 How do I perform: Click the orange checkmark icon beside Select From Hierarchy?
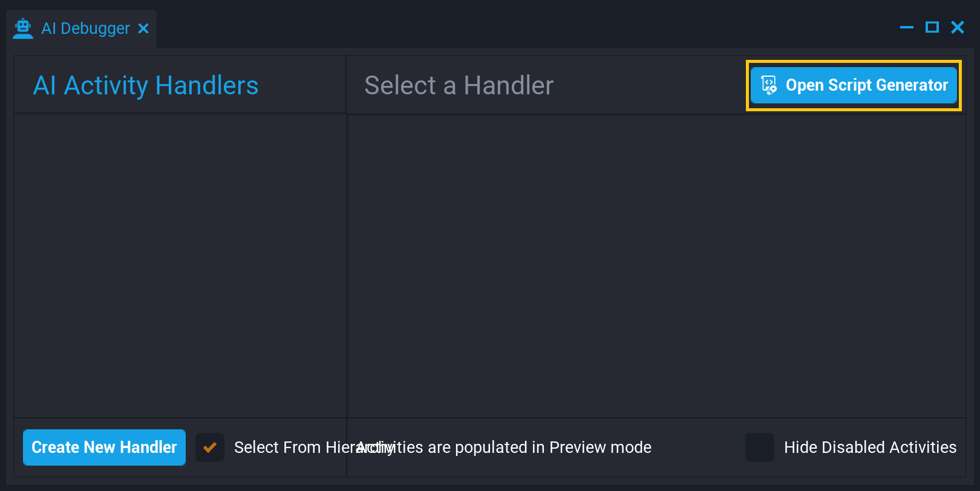click(x=210, y=447)
